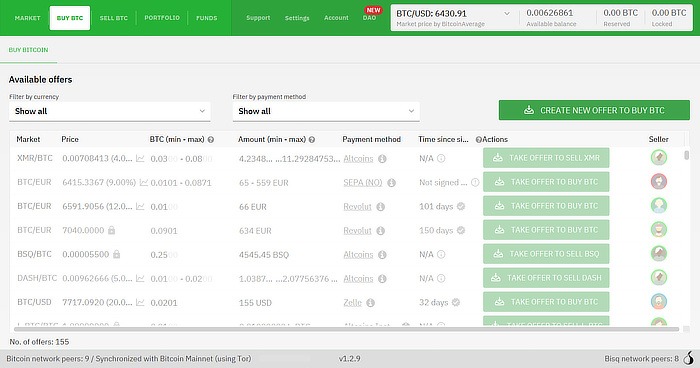This screenshot has width=700, height=368.
Task: Click info icon next to BSQ Altcoins
Action: (382, 255)
